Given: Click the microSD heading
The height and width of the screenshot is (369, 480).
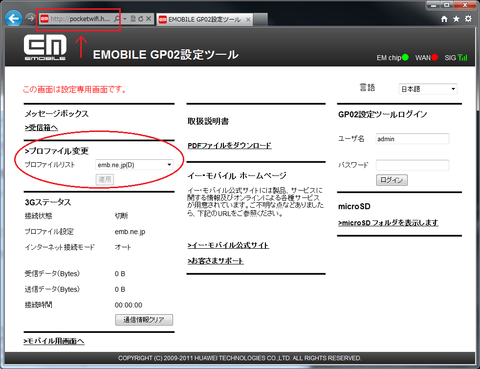Looking at the screenshot, I should (x=354, y=206).
